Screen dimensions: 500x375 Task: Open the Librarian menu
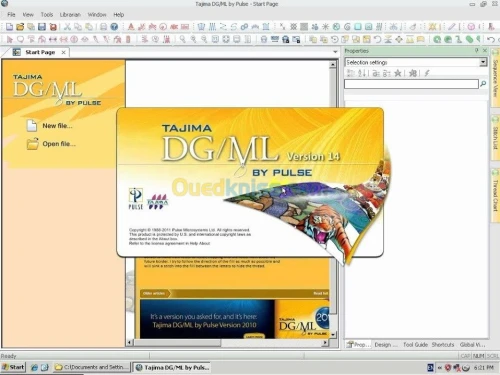pyautogui.click(x=70, y=15)
